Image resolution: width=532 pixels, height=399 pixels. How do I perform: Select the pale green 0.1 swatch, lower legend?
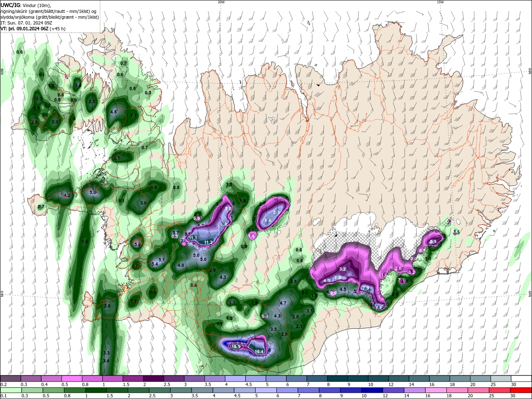10,390
